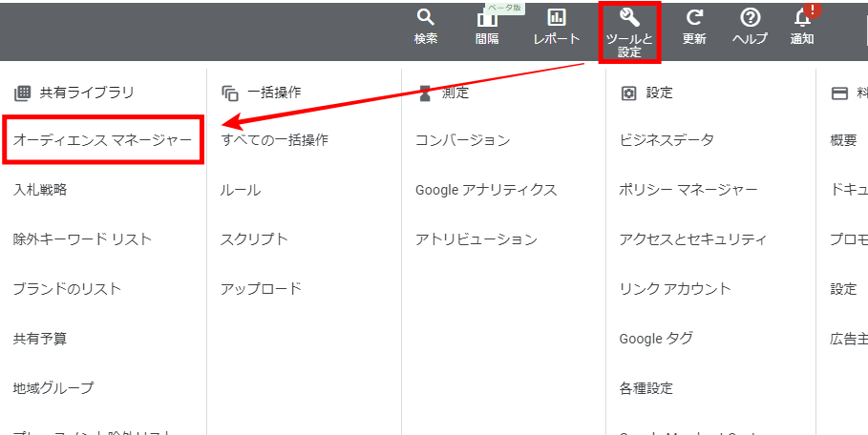This screenshot has width=868, height=435.
Task: Open Google タグ settings
Action: (656, 339)
